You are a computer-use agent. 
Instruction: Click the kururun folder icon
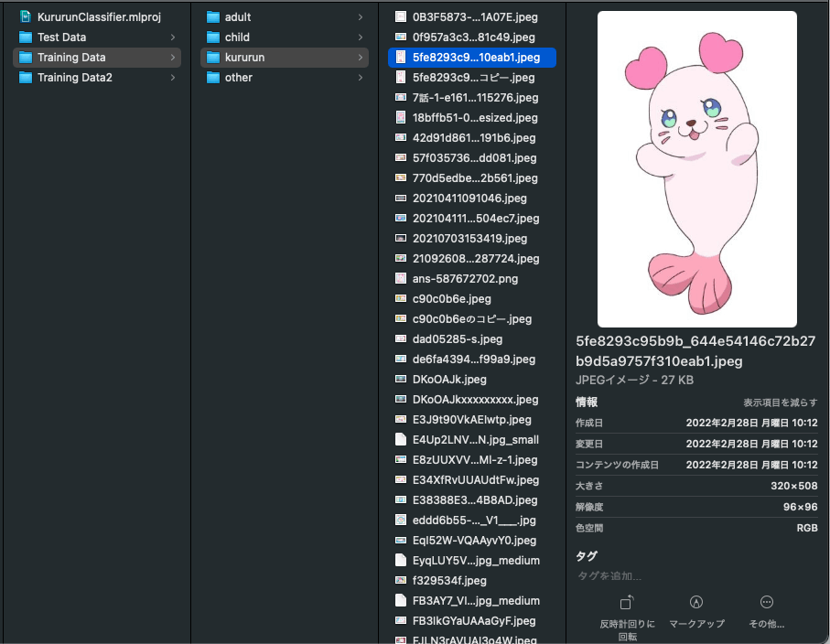tap(213, 57)
